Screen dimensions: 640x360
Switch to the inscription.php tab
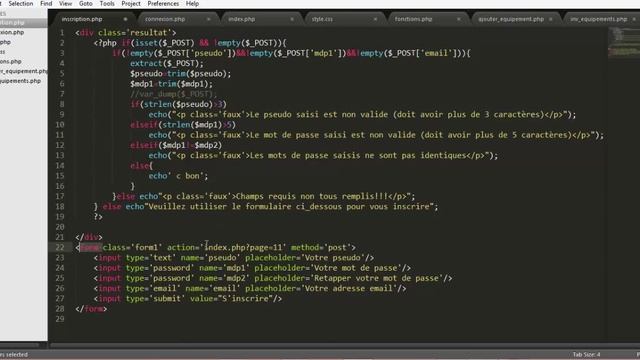click(x=82, y=19)
